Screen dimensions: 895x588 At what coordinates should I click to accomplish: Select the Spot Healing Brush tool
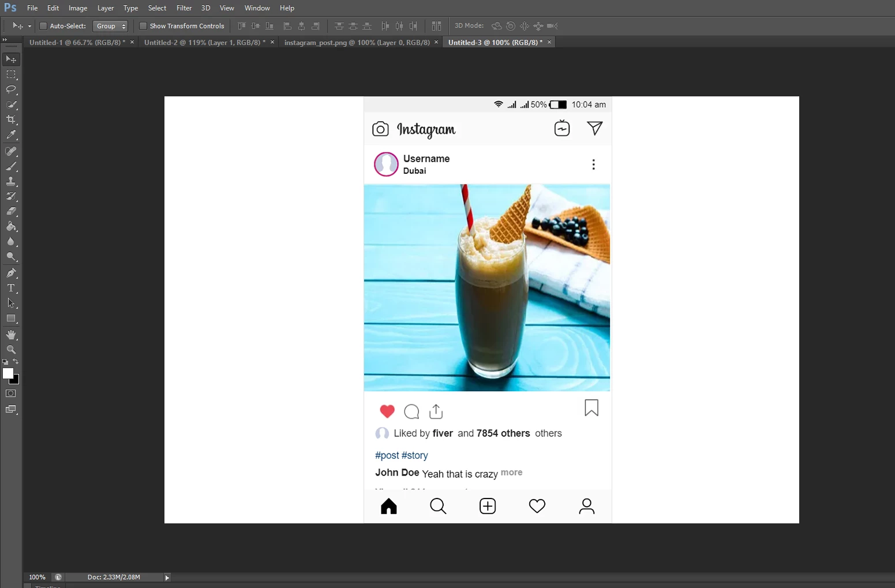pyautogui.click(x=11, y=151)
